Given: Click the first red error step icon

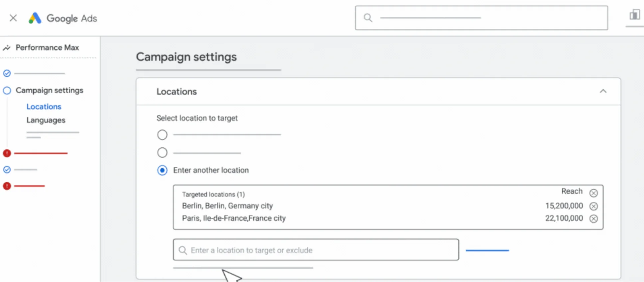Looking at the screenshot, I should [7, 153].
